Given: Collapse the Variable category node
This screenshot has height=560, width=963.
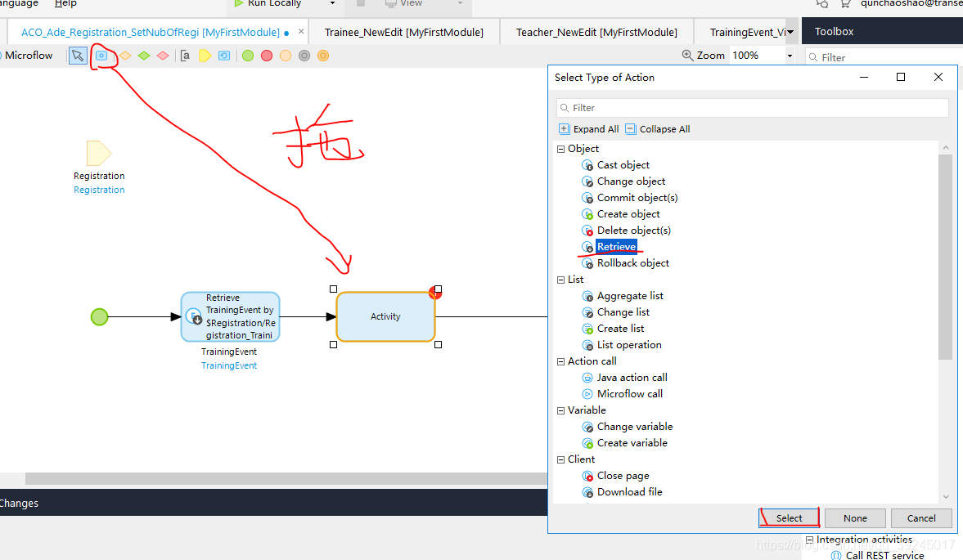Looking at the screenshot, I should tap(560, 410).
